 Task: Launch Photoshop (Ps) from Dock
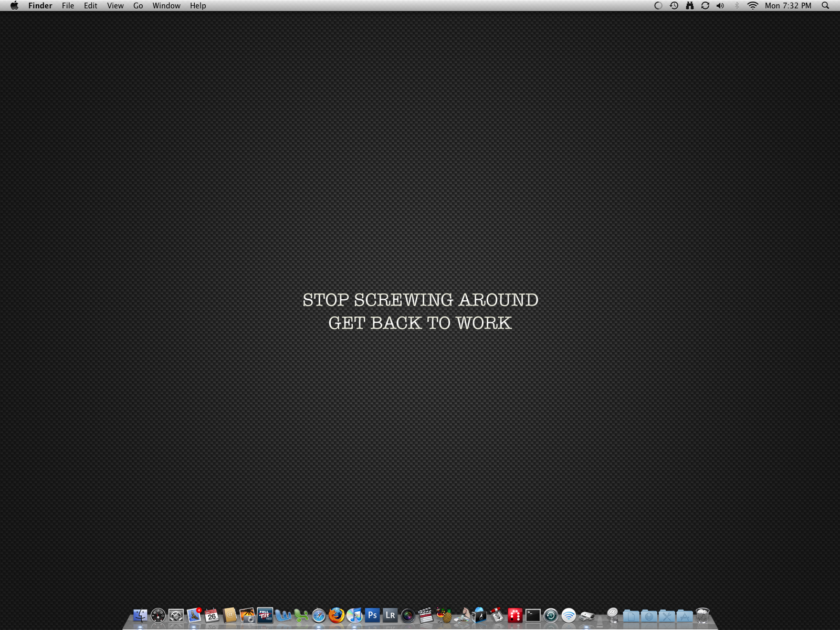coord(372,615)
